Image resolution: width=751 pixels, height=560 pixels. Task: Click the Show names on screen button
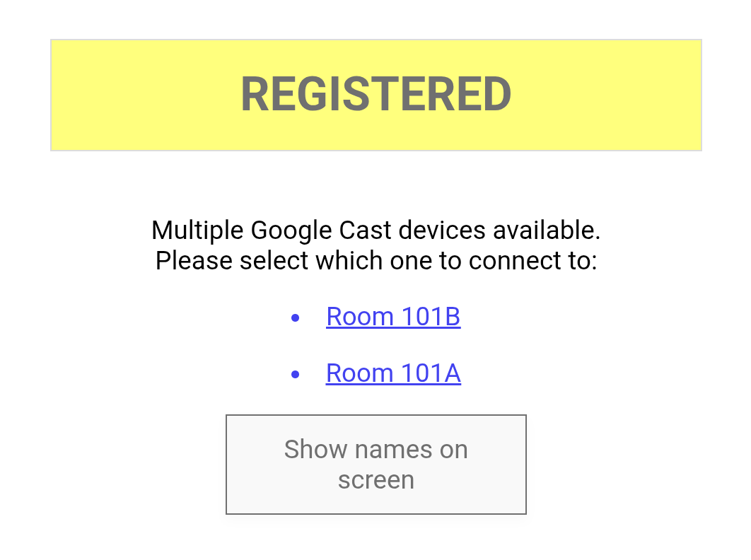(375, 464)
